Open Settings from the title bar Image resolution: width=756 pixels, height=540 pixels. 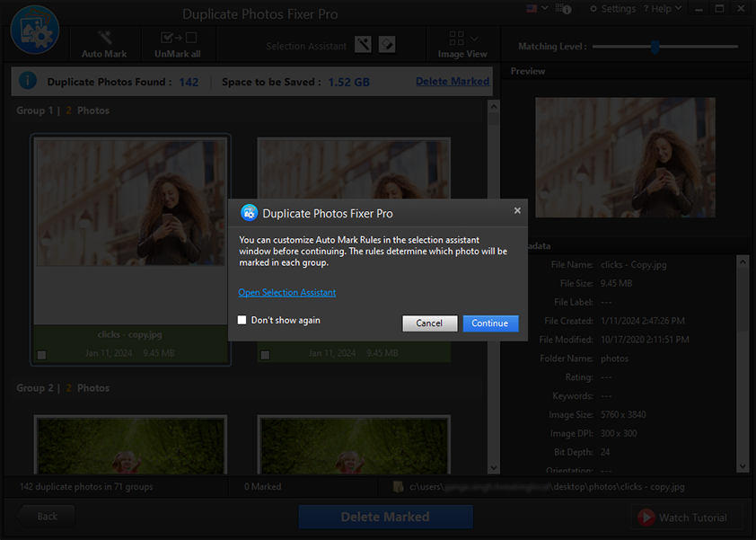pyautogui.click(x=613, y=9)
